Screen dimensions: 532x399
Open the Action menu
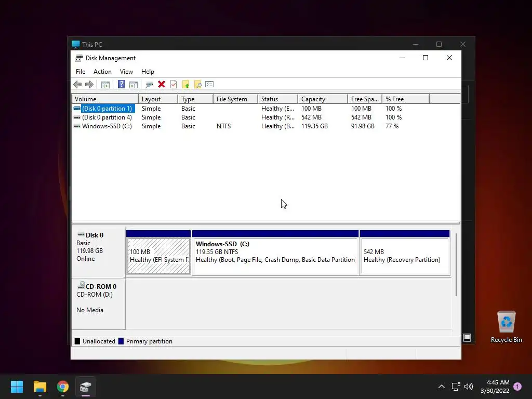point(102,72)
